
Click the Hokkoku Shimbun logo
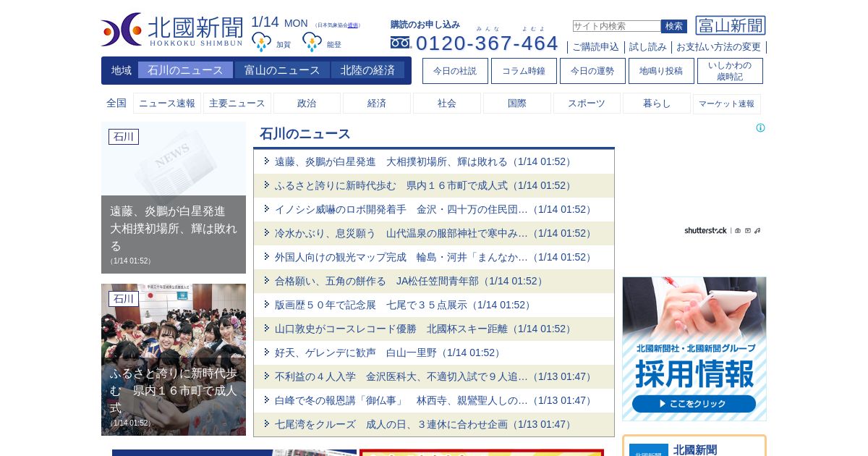click(x=172, y=30)
